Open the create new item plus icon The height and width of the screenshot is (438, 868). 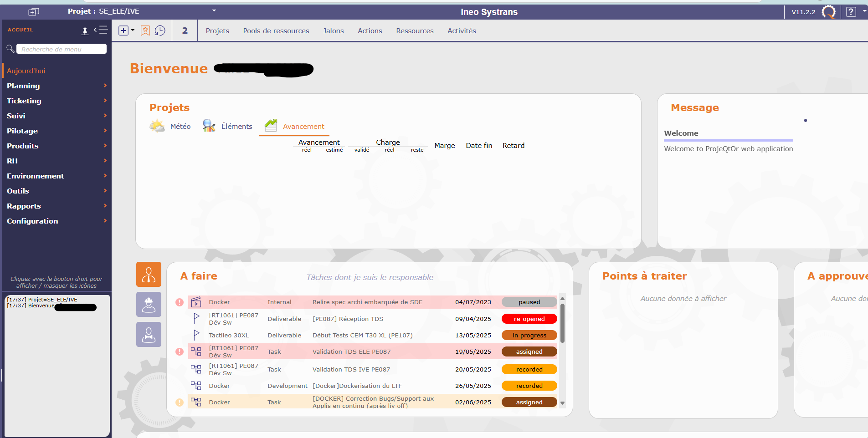(123, 31)
